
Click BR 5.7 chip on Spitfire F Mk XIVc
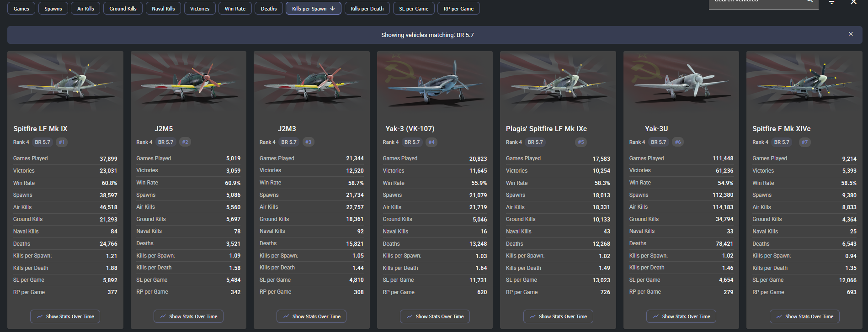point(782,142)
